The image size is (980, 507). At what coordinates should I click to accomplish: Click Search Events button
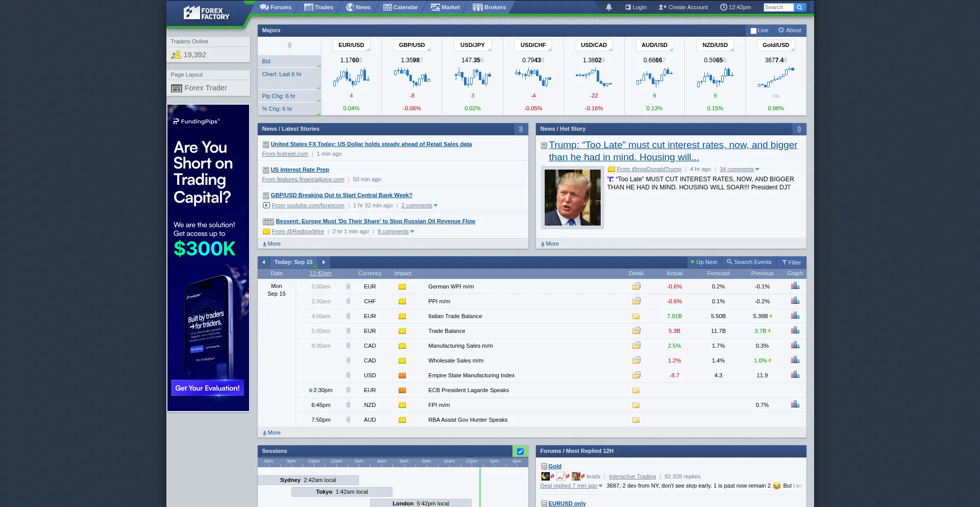(x=749, y=262)
